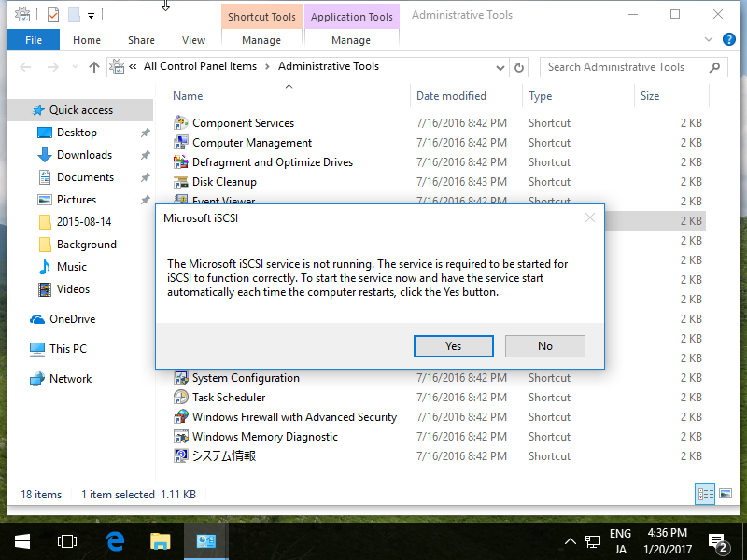
Task: Open Manage tab under Application Tools
Action: pyautogui.click(x=351, y=40)
